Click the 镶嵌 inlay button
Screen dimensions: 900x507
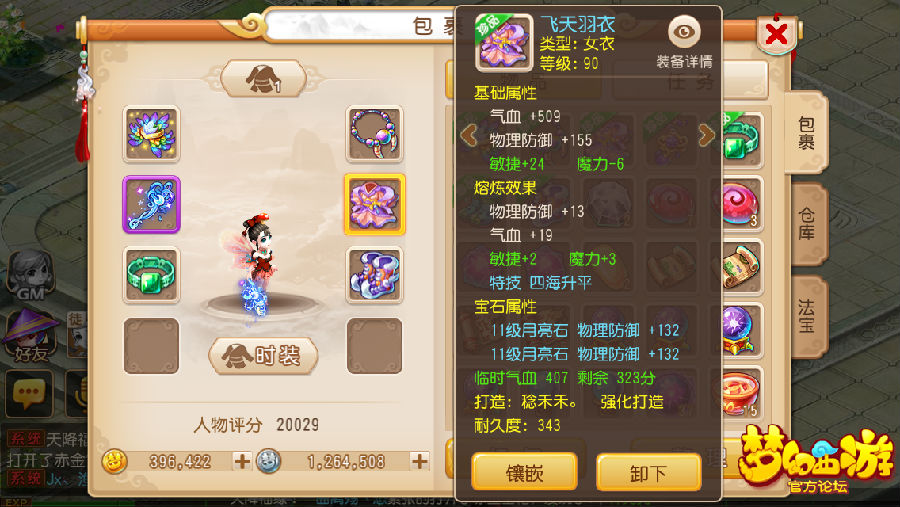(x=525, y=472)
